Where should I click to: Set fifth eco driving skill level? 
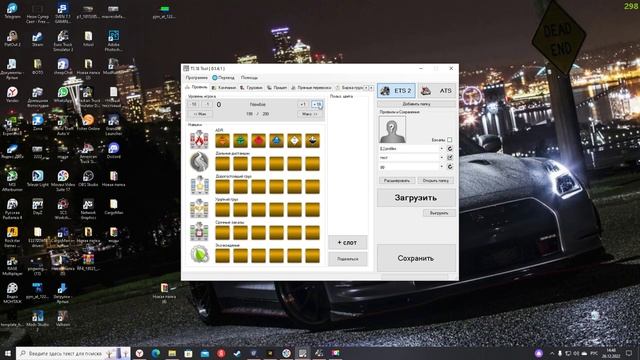coord(294,256)
